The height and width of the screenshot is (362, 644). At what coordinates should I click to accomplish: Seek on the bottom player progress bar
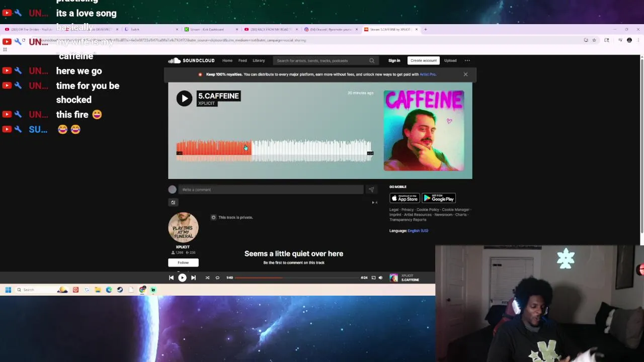click(297, 278)
